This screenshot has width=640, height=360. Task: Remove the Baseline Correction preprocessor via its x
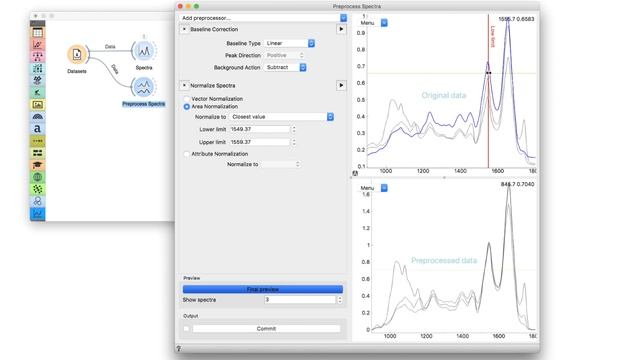tap(184, 29)
